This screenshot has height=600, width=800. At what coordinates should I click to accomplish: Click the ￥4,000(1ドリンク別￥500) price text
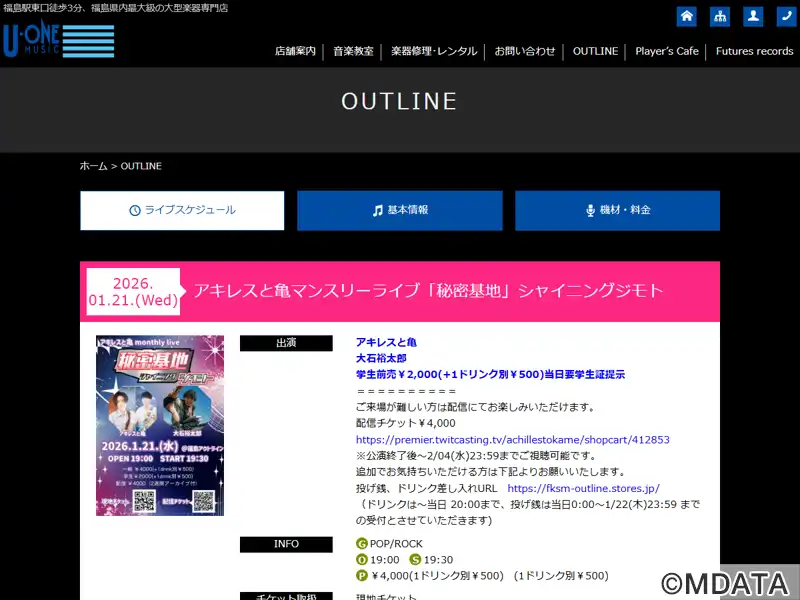pos(437,576)
